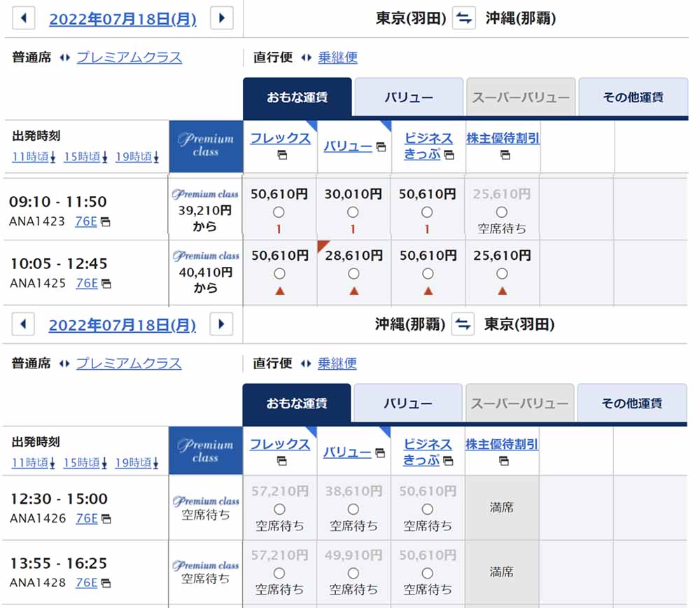Jump to 19時頃 departures in upper table
700x608 pixels.
pos(137,157)
